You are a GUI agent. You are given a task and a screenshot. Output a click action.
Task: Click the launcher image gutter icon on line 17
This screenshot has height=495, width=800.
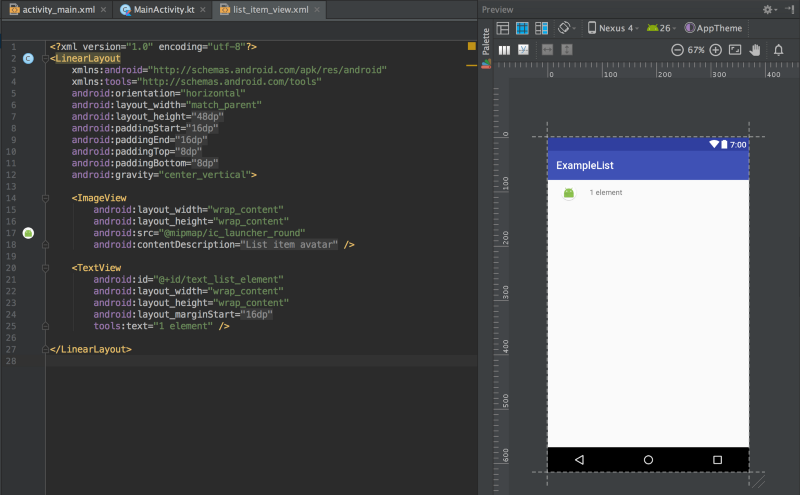(x=28, y=233)
